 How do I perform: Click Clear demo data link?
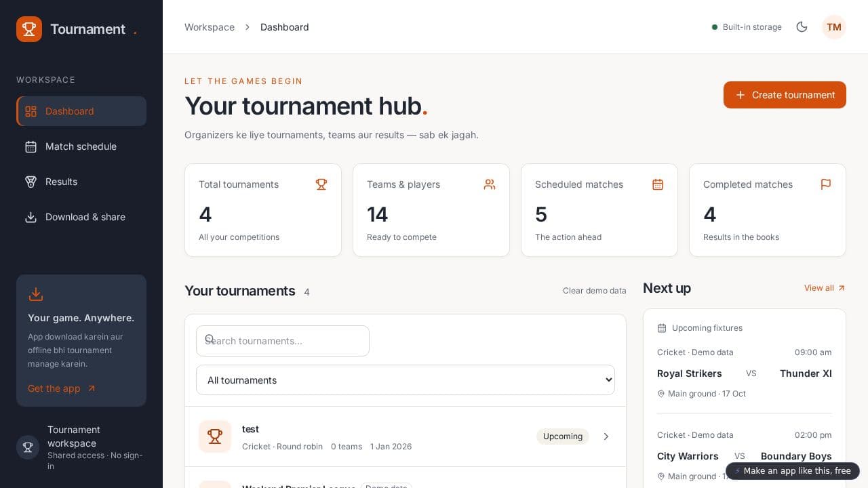595,291
